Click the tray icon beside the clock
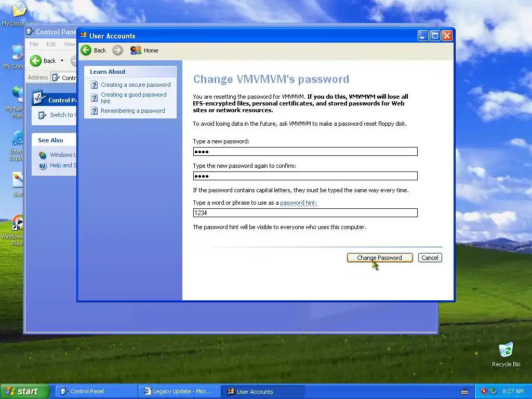 pos(494,391)
